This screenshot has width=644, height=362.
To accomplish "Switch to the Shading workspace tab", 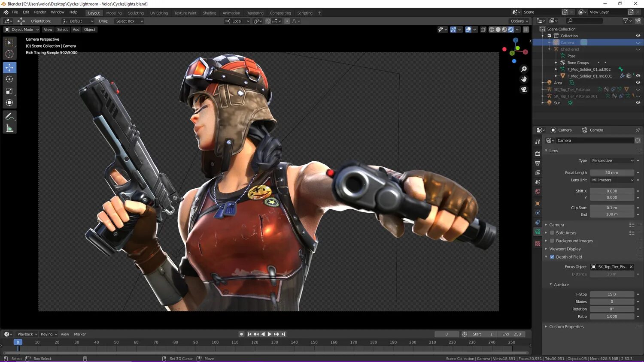I will pos(210,13).
